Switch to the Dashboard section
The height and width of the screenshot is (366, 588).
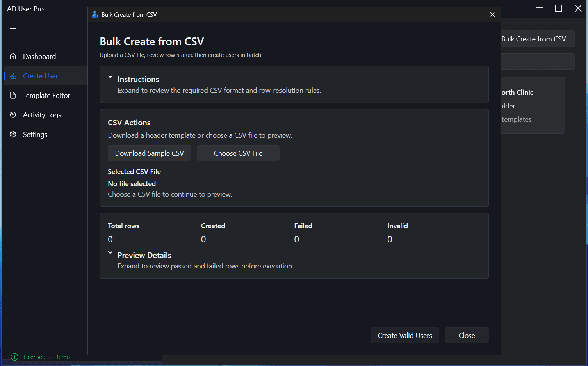click(39, 56)
